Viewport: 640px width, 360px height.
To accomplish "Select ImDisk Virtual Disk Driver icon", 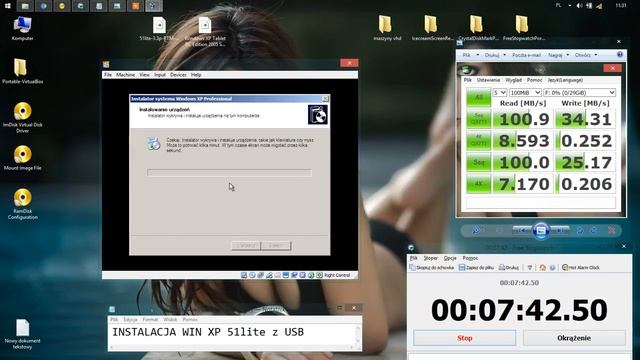I will [x=22, y=118].
